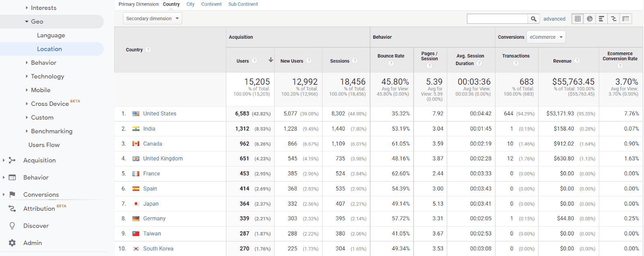The image size is (644, 256).
Task: Click into the table search field
Action: pos(497,19)
